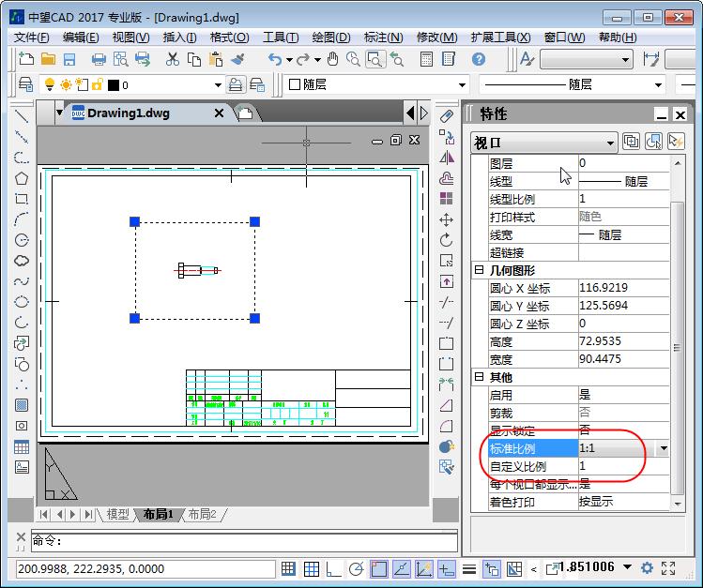Open the status bar settings gear
The height and width of the screenshot is (588, 703).
tap(647, 568)
